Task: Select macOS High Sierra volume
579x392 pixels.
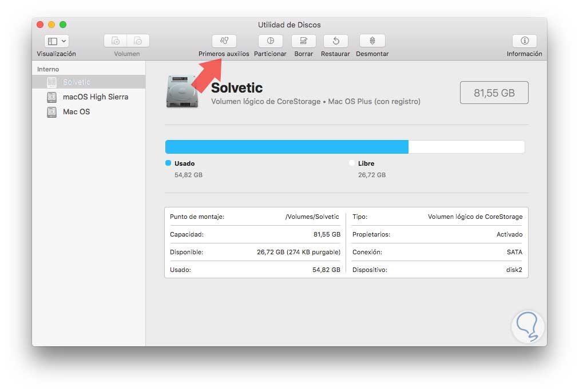Action: 89,97
